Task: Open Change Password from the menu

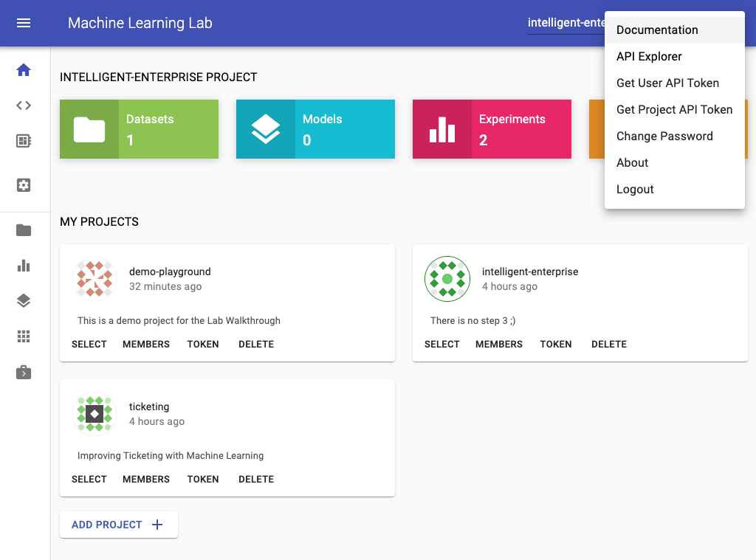Action: (x=664, y=136)
